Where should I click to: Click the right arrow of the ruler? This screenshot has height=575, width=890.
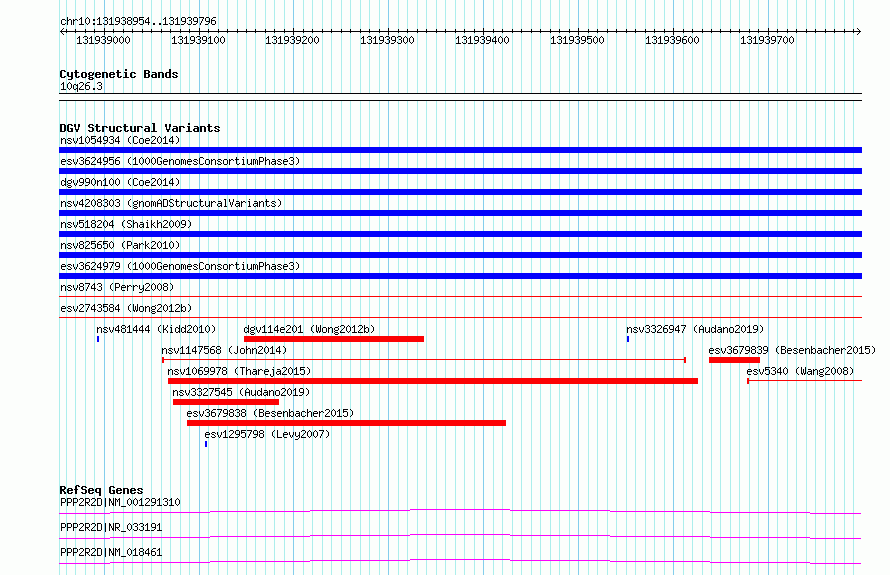[x=858, y=32]
